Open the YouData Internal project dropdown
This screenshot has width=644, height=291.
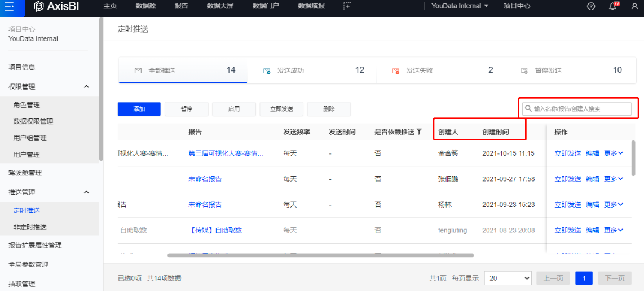[460, 6]
